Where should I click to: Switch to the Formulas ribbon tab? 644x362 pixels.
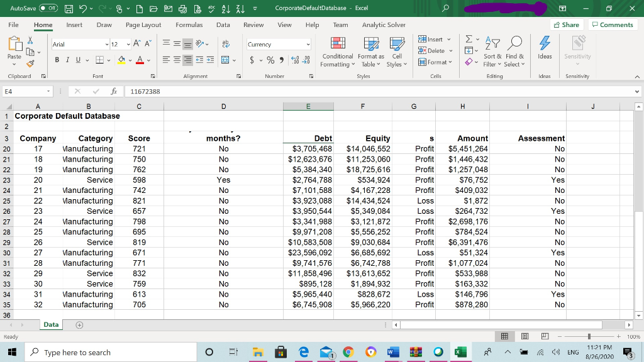pyautogui.click(x=189, y=25)
